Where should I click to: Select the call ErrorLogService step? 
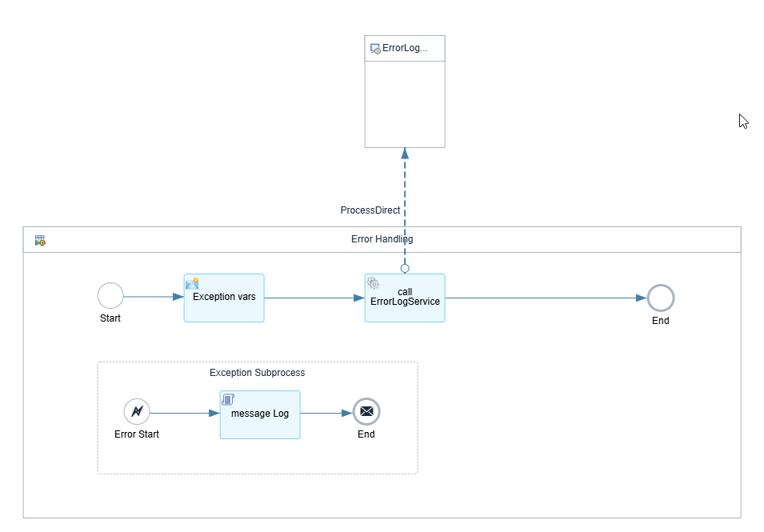click(x=405, y=298)
